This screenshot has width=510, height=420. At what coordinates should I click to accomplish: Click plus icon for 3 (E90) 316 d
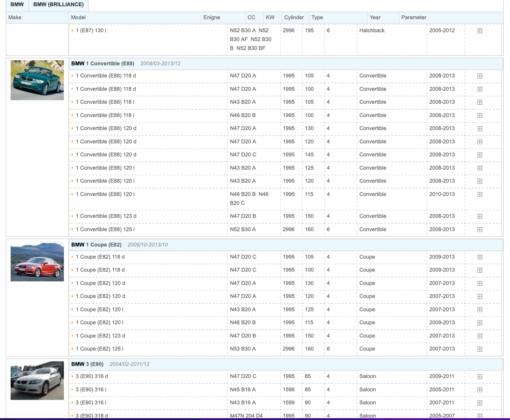point(480,377)
